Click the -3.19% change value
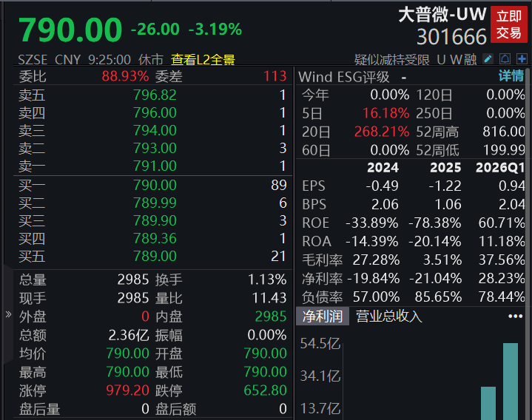Image resolution: width=532 pixels, height=420 pixels. tap(215, 30)
